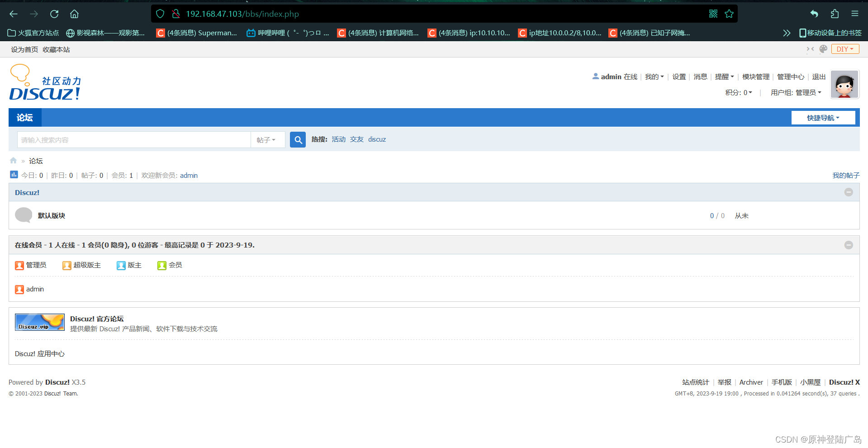This screenshot has height=448, width=868.
Task: Click the admin avatar picture
Action: click(844, 84)
